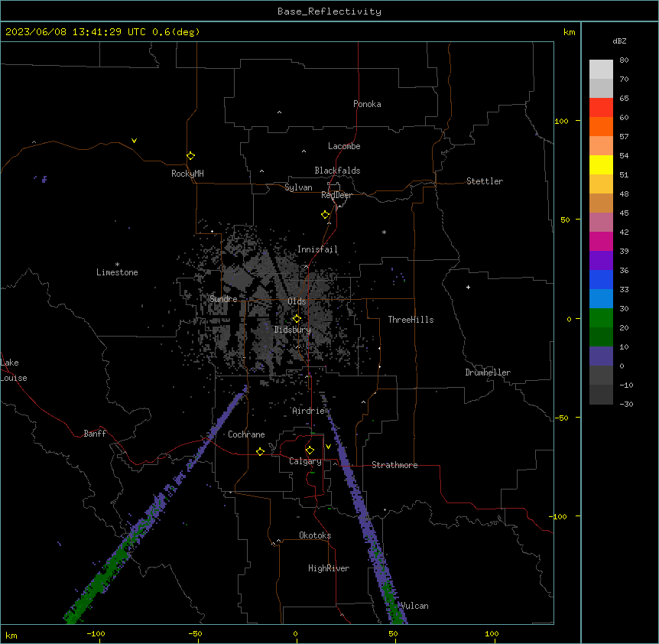
Task: Click the purple 10 dBZ color swatch
Action: 601,356
